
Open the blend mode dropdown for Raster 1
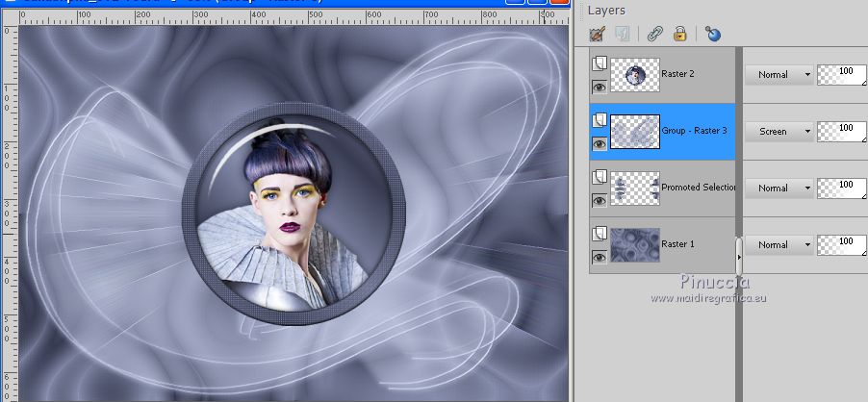pyautogui.click(x=779, y=244)
